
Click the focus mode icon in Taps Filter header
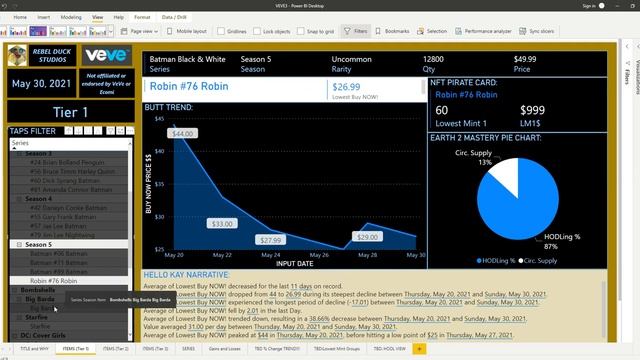[x=120, y=131]
